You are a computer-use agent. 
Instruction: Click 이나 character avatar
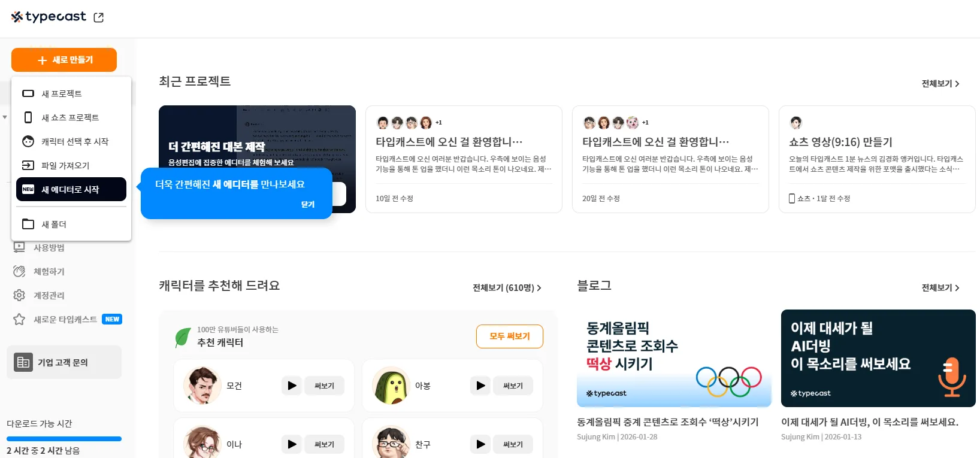(202, 442)
